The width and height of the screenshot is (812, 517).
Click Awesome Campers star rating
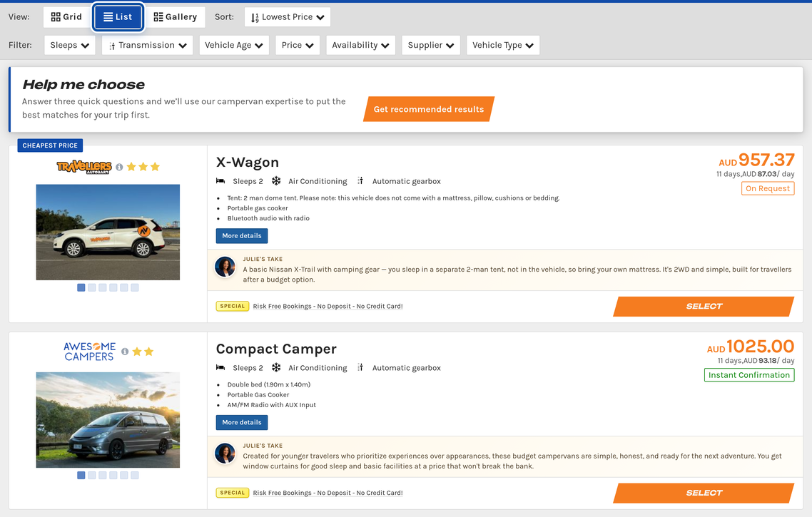(x=143, y=352)
